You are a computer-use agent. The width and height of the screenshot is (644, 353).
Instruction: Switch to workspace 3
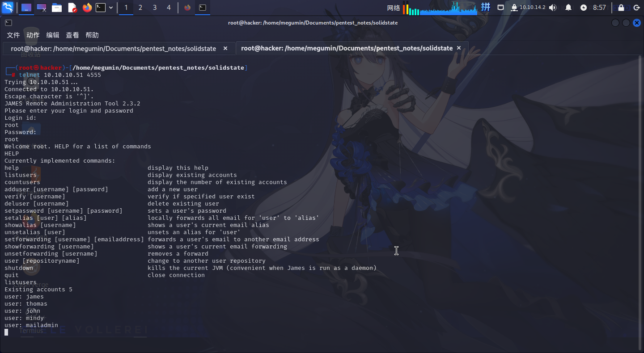click(155, 7)
